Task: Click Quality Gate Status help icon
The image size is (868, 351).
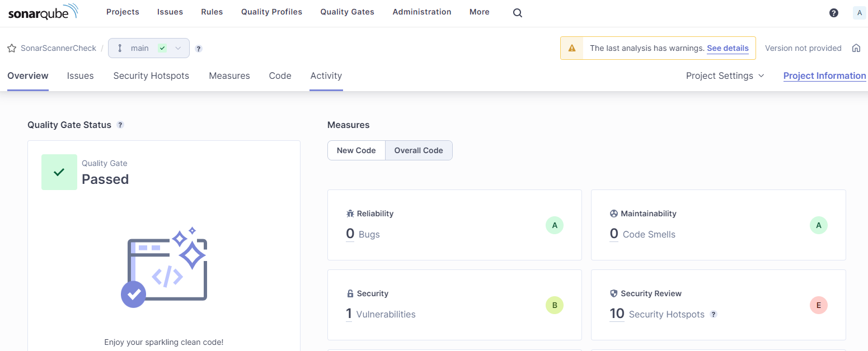Action: tap(120, 125)
